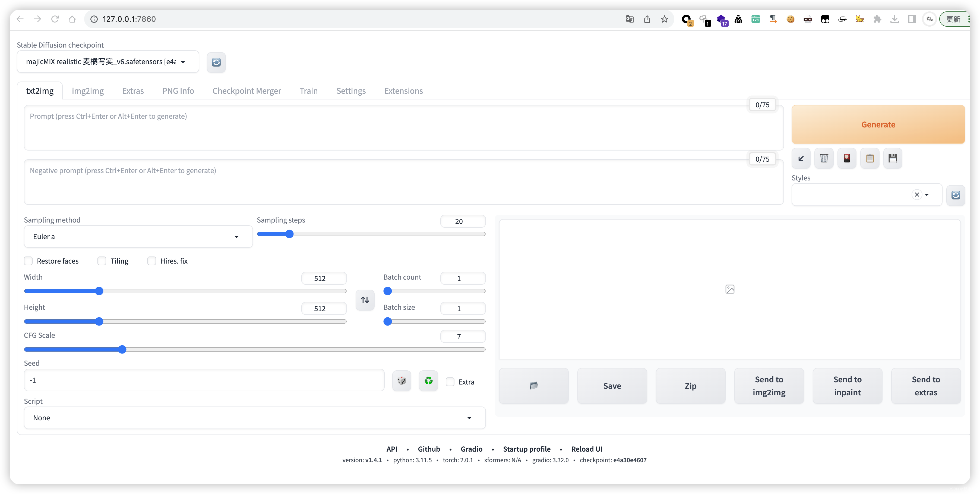Open the extensions puzzle piece icon
The image size is (980, 494).
[877, 19]
